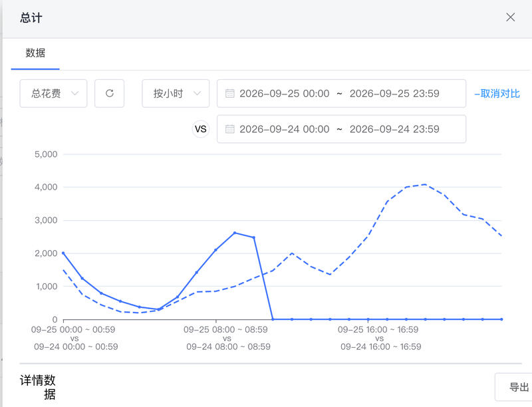Image resolution: width=532 pixels, height=407 pixels.
Task: Click calendar icon in 09-25 date range
Action: tap(229, 93)
